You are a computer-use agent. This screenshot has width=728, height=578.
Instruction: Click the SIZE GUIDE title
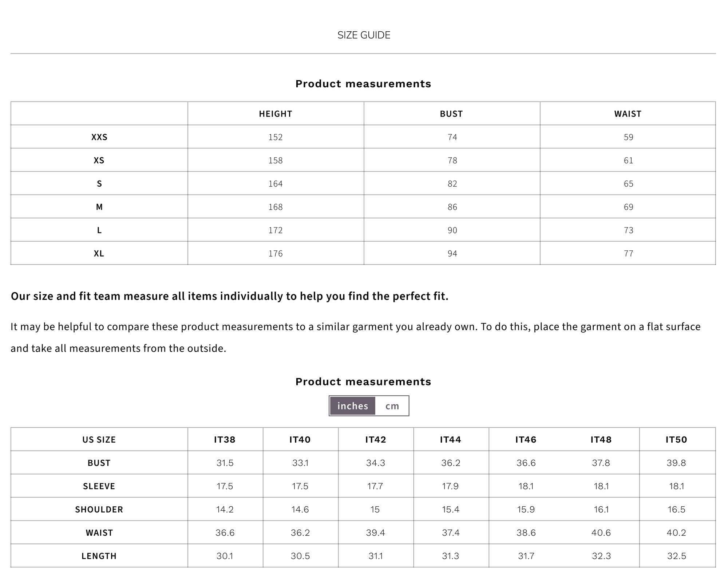tap(364, 35)
